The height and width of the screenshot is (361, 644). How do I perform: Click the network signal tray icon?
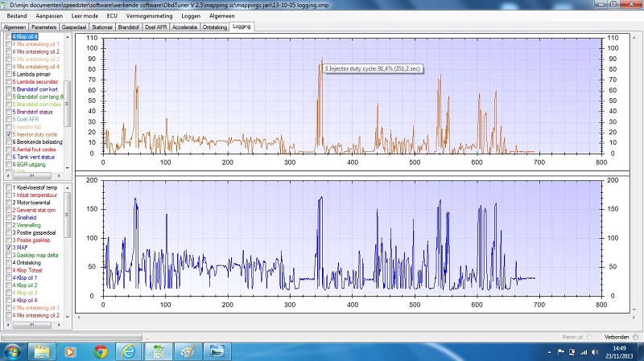click(584, 352)
